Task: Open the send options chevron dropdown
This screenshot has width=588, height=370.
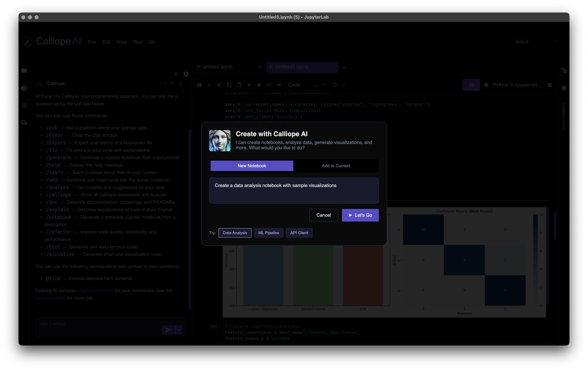Action: coord(179,330)
